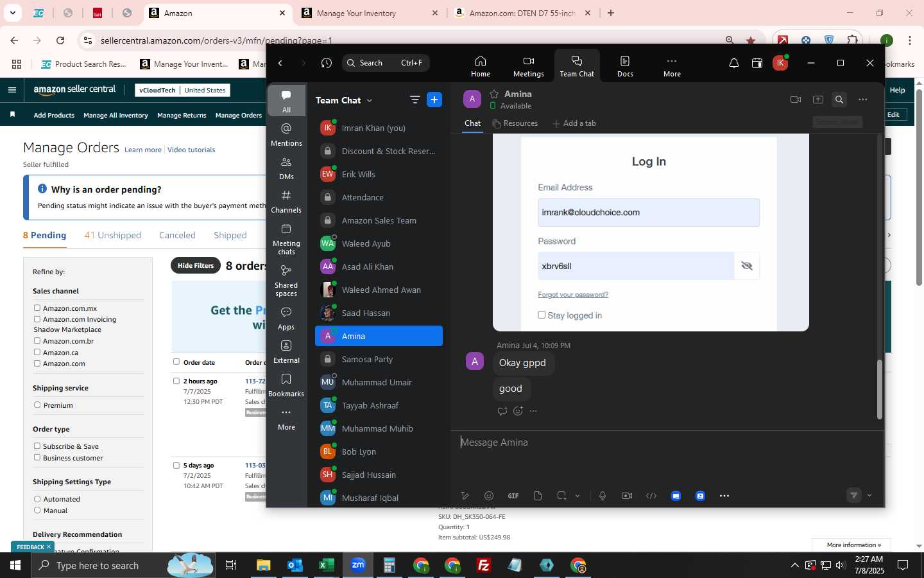Open Shared spaces in sidebar

[x=286, y=280]
